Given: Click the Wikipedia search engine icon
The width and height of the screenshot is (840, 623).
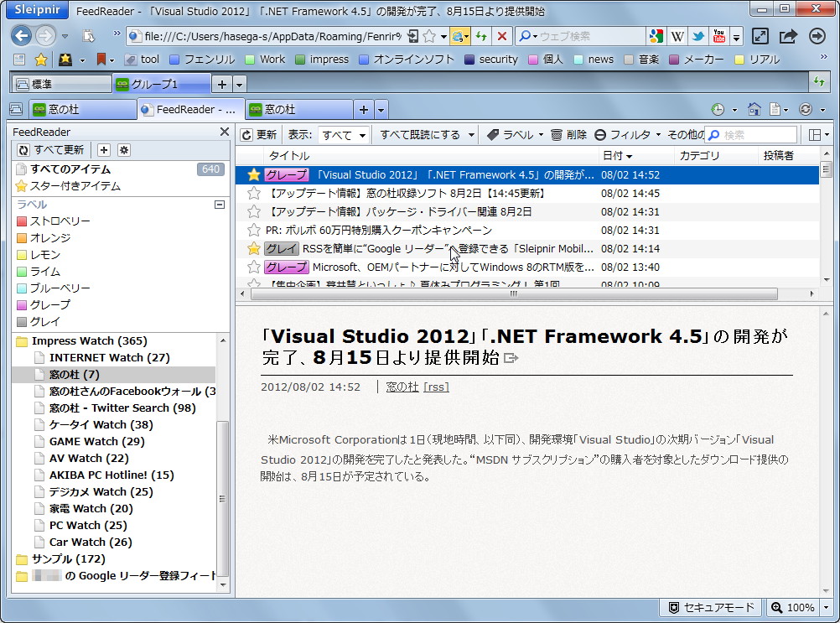Looking at the screenshot, I should coord(677,36).
